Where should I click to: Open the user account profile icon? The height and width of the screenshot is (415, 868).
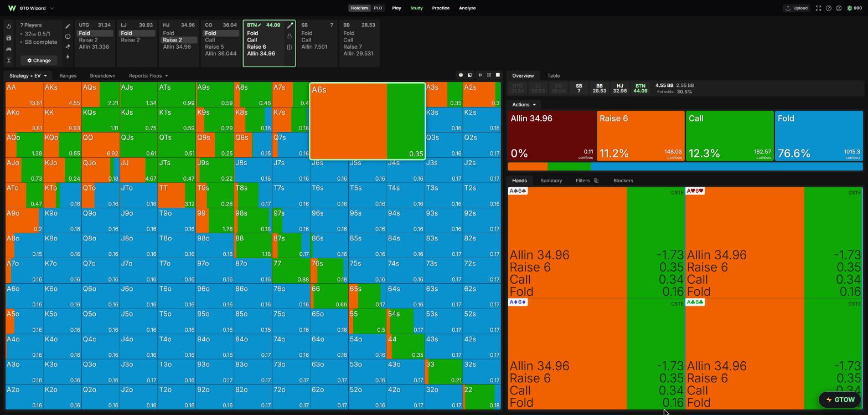coord(839,8)
